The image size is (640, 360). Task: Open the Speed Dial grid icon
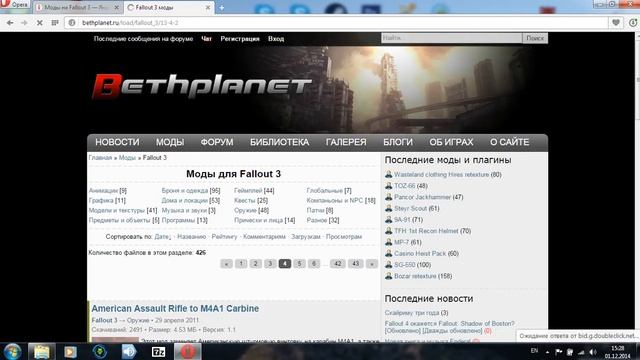(55, 23)
